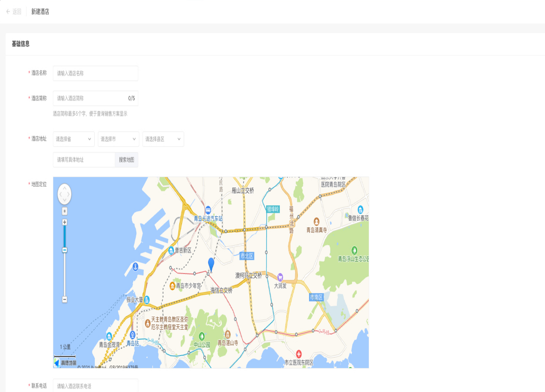Screen dimensions: 545x392
Task: Click the 搜索地图 button
Action: pyautogui.click(x=127, y=160)
